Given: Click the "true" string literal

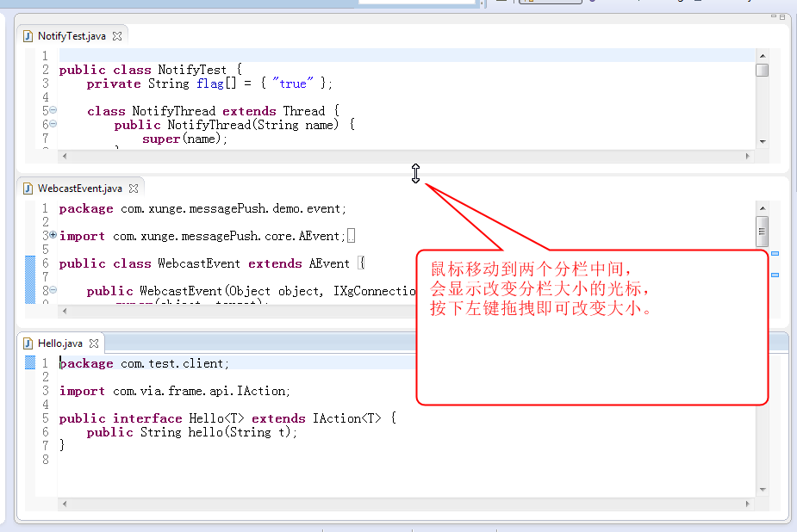Looking at the screenshot, I should pos(293,84).
